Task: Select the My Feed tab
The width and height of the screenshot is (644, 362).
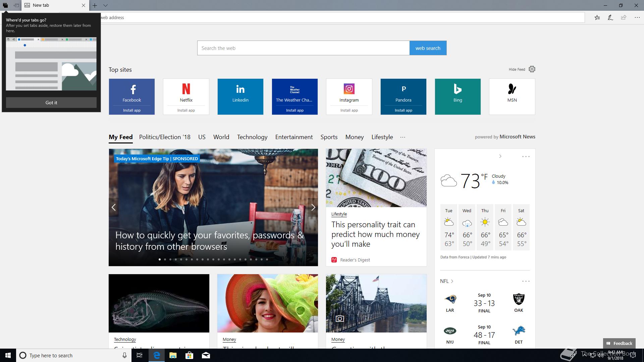Action: pyautogui.click(x=121, y=137)
